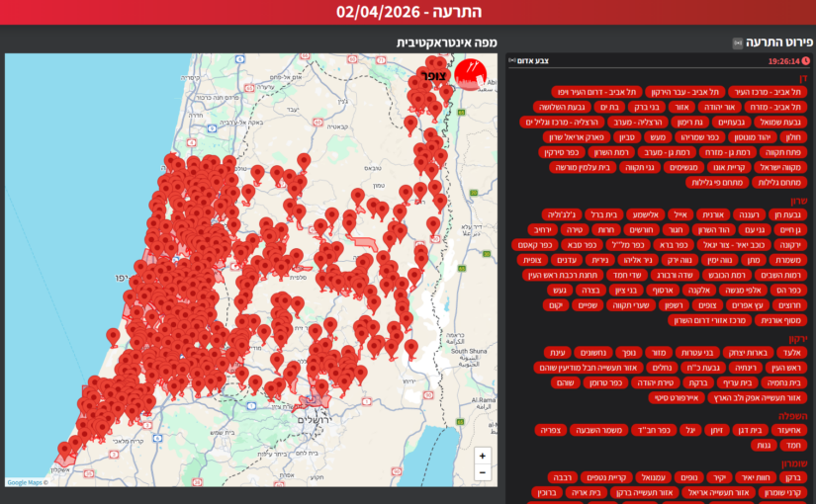The width and height of the screenshot is (816, 504).
Task: Click the דן region heading
Action: [x=802, y=78]
